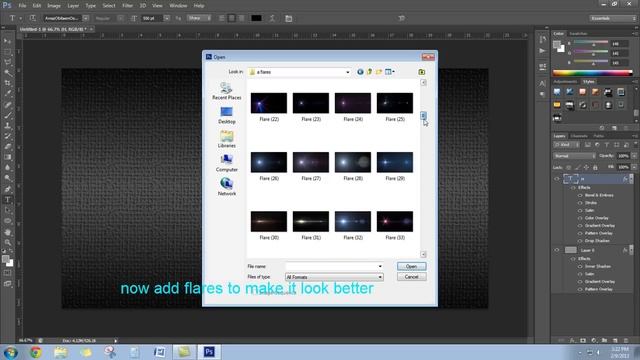Toggle the character panel icon in options bar

pyautogui.click(x=289, y=18)
